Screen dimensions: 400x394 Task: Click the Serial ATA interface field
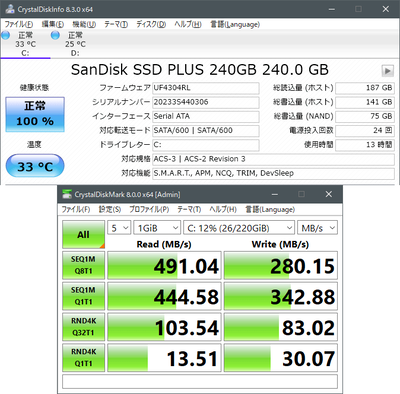pyautogui.click(x=206, y=116)
